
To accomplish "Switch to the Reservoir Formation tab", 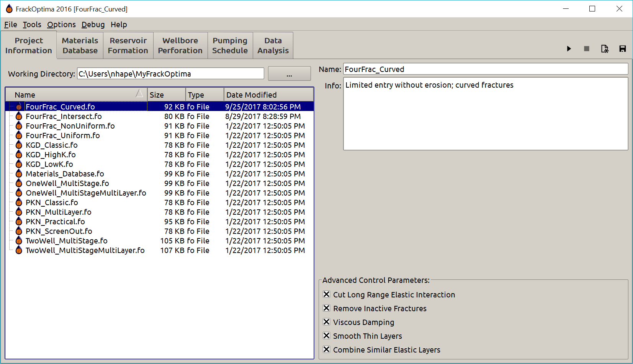I will point(128,46).
